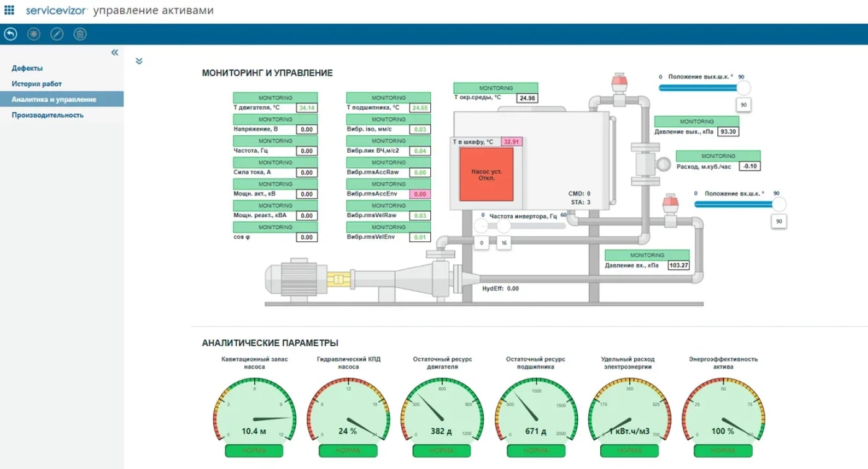Click the Положение вых.ш.к. slider handle
The height and width of the screenshot is (469, 868).
743,87
